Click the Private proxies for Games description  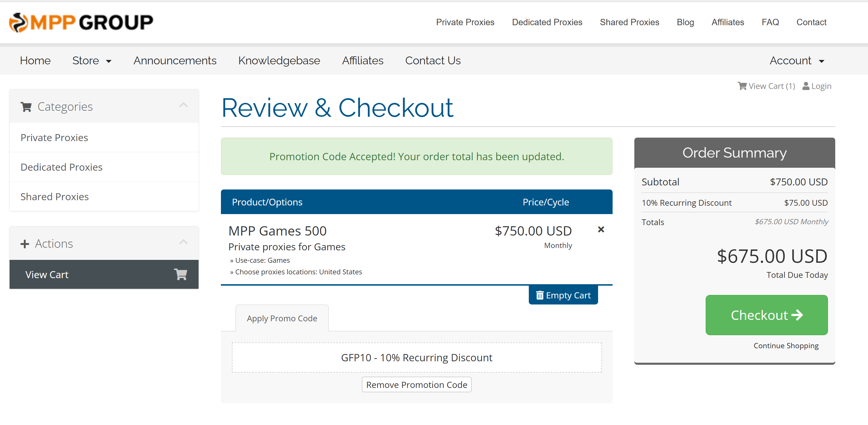[287, 247]
